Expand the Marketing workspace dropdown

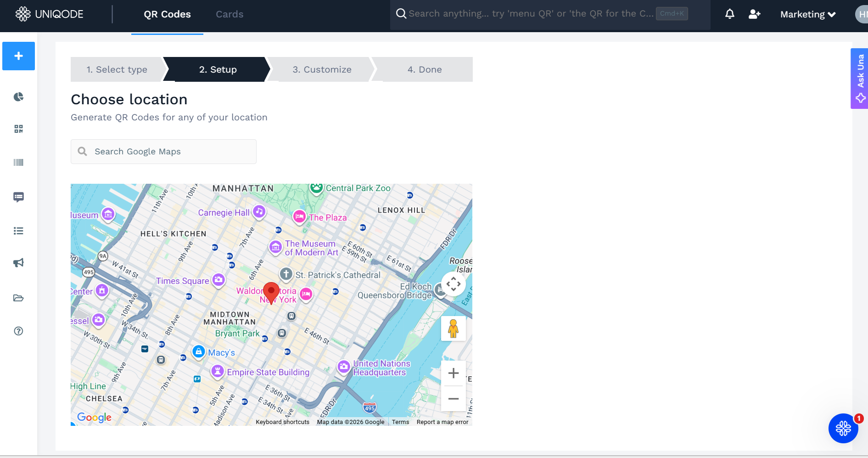(808, 15)
